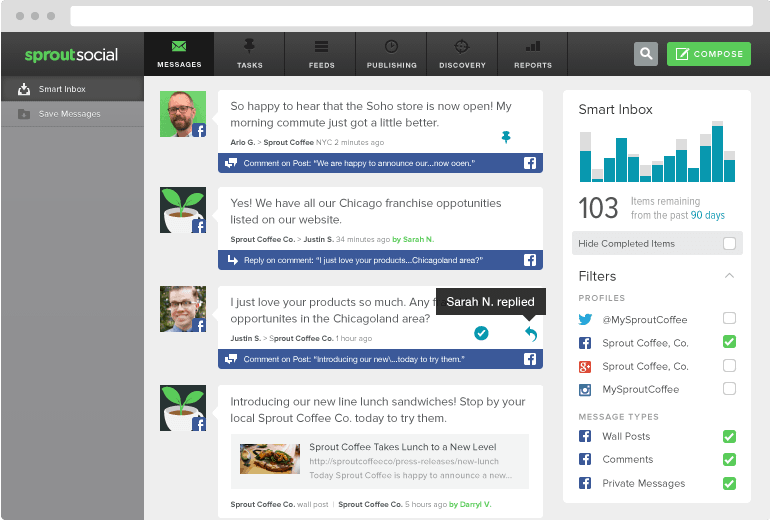
Task: Click the 'by Darryl V.' author link
Action: [x=470, y=504]
